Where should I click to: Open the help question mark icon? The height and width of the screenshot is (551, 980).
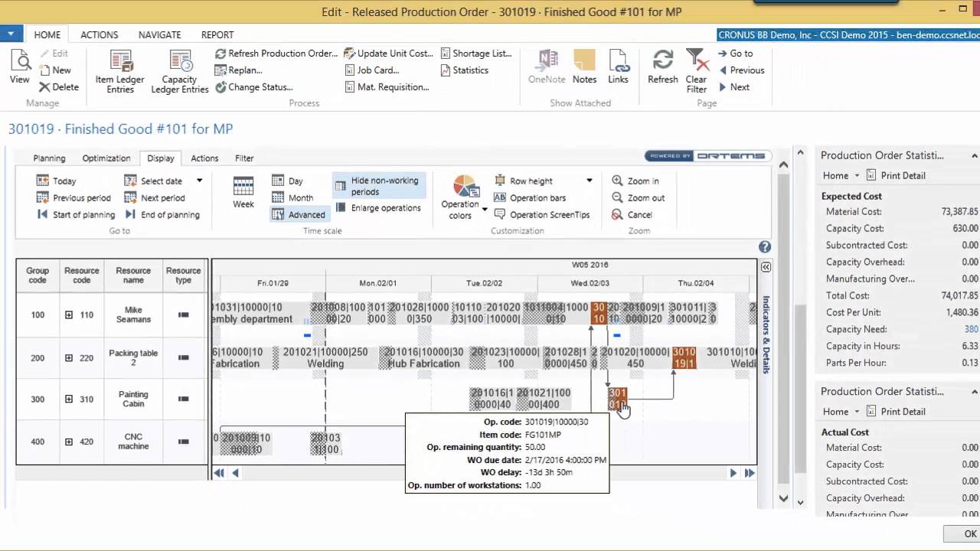[x=764, y=247]
